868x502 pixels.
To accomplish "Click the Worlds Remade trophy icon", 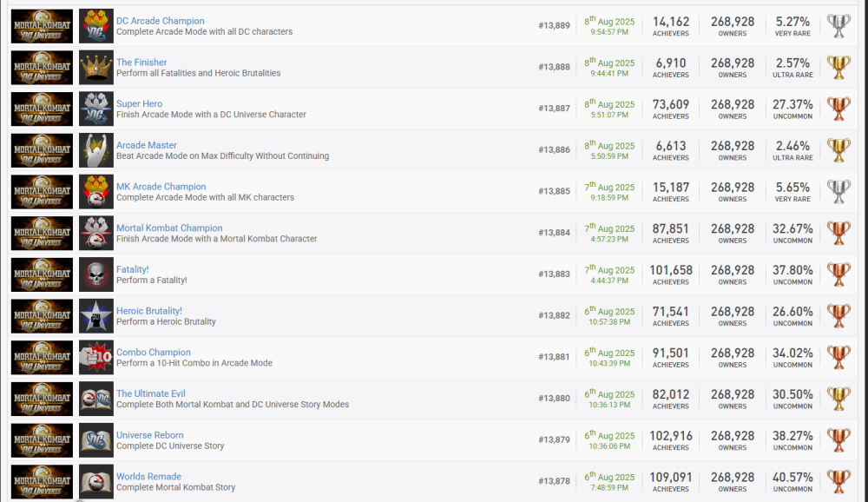I will [95, 481].
